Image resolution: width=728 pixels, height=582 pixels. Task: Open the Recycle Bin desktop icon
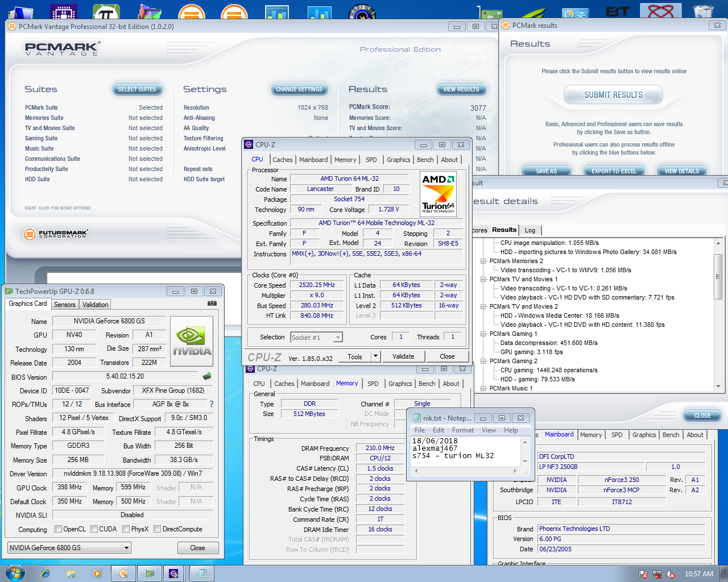click(704, 11)
